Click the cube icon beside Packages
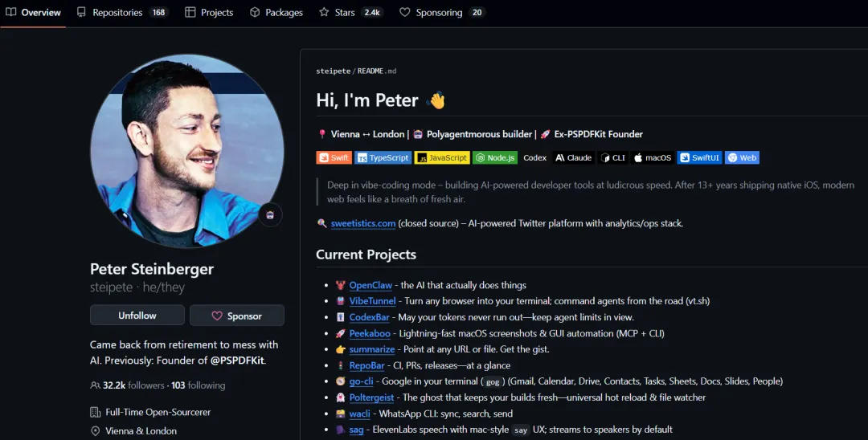The height and width of the screenshot is (440, 868). (x=255, y=12)
